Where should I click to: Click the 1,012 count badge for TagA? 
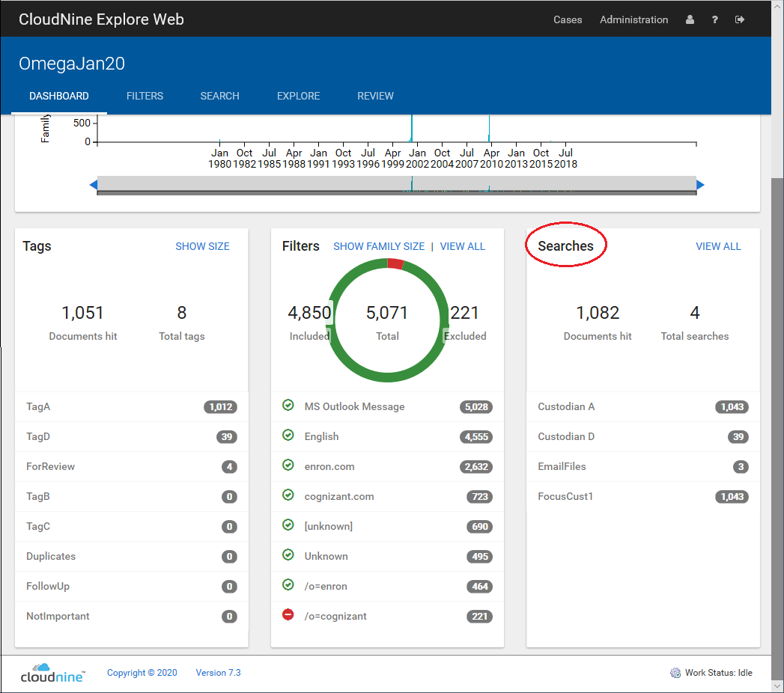pos(220,406)
